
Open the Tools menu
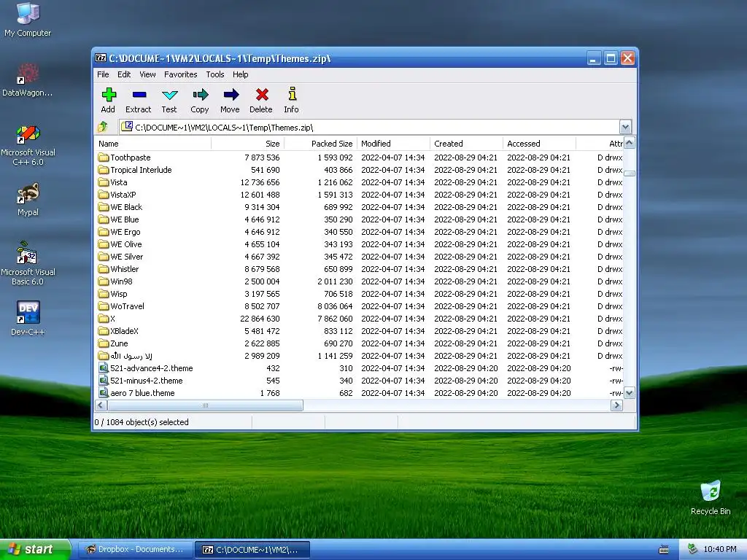coord(215,74)
